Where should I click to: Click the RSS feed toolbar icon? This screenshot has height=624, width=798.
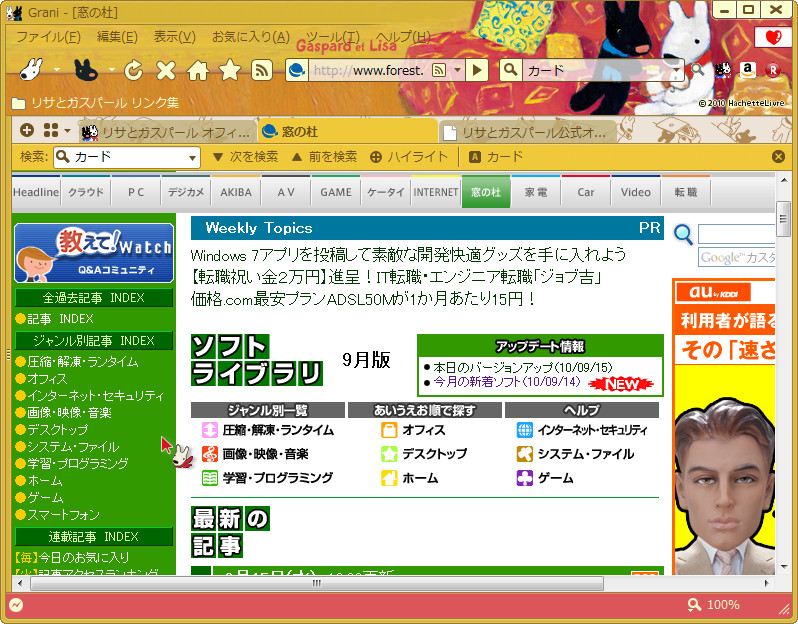262,70
